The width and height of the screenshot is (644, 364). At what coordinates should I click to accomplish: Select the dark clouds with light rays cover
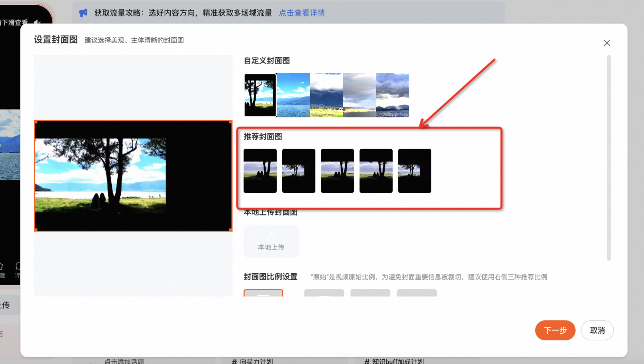click(393, 95)
